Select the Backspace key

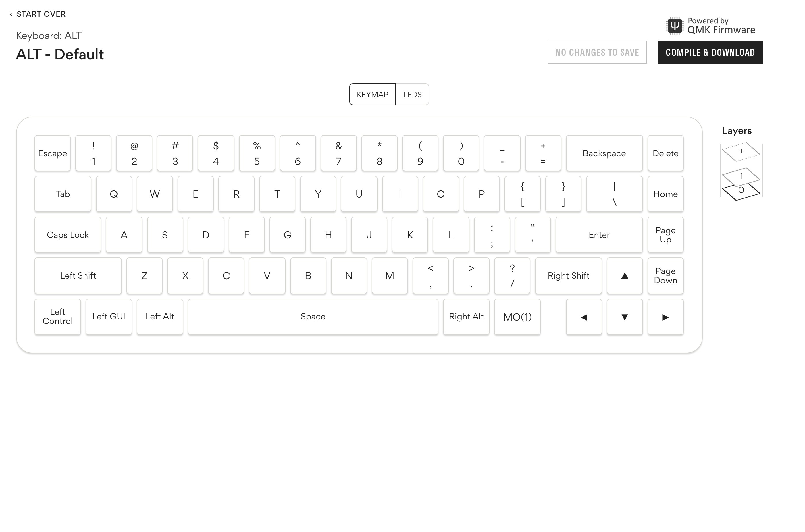point(604,153)
